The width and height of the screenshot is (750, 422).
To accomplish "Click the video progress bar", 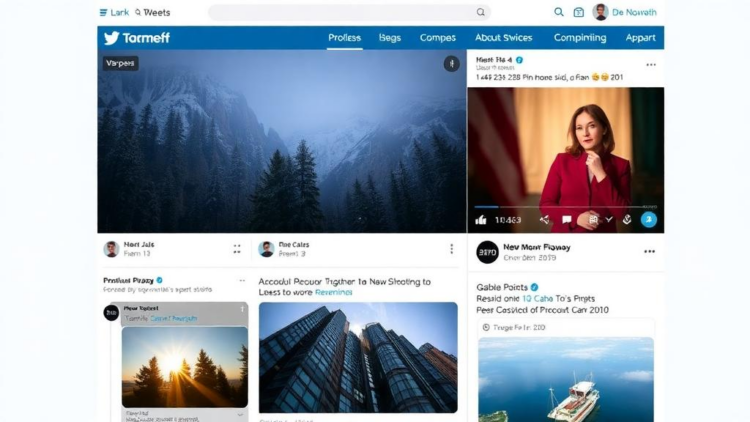I will click(565, 207).
